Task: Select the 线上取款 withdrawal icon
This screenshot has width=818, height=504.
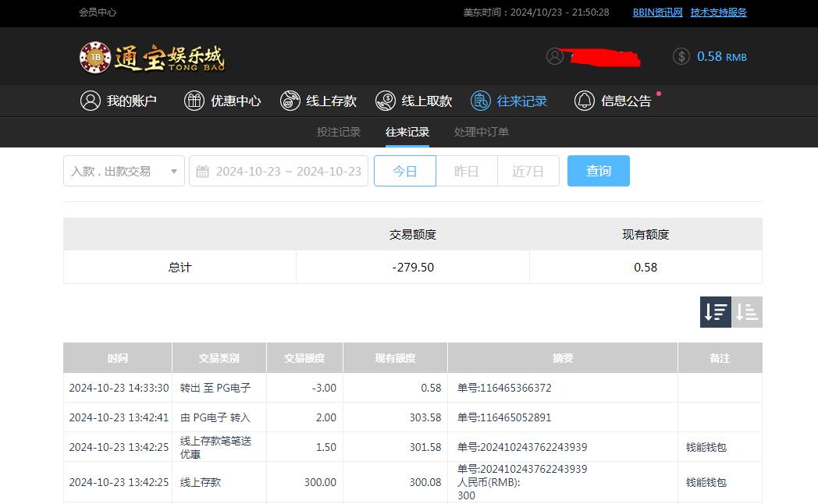Action: coord(384,101)
